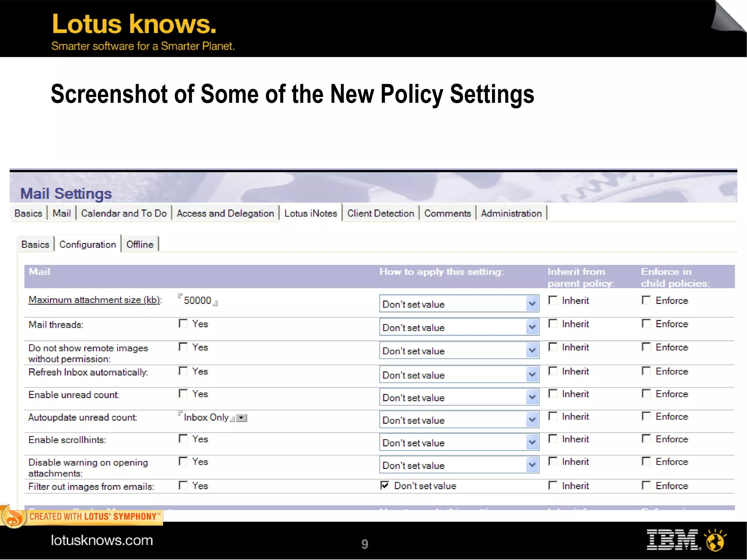Open Autoupdate unread count apply-setting dropdown
The image size is (747, 560).
(459, 420)
